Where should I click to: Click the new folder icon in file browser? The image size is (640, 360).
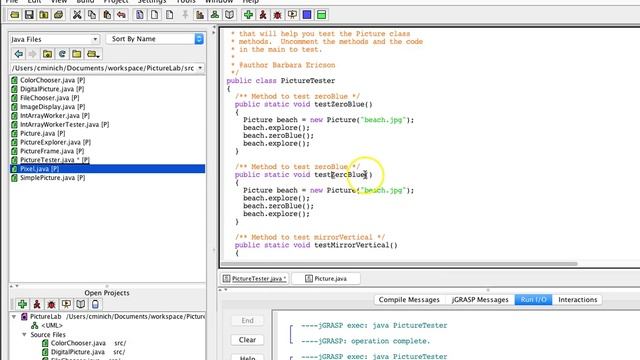click(x=77, y=54)
